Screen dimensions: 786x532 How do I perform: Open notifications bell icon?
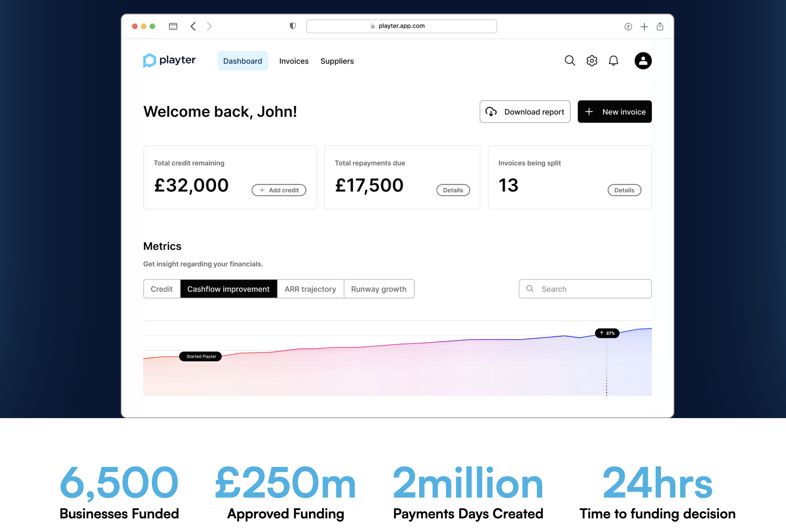613,61
